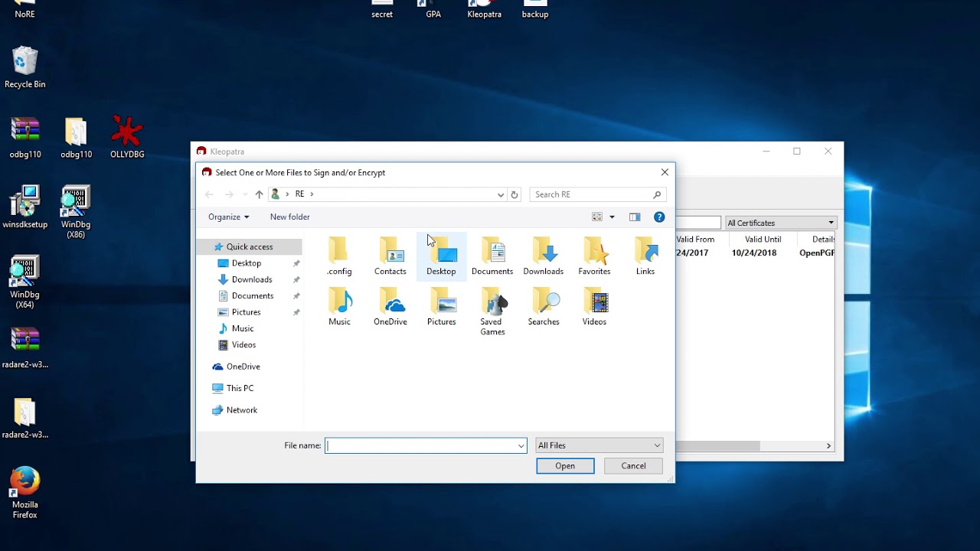Select the Desktop folder in file list
Screen dimensions: 980x551
click(441, 256)
